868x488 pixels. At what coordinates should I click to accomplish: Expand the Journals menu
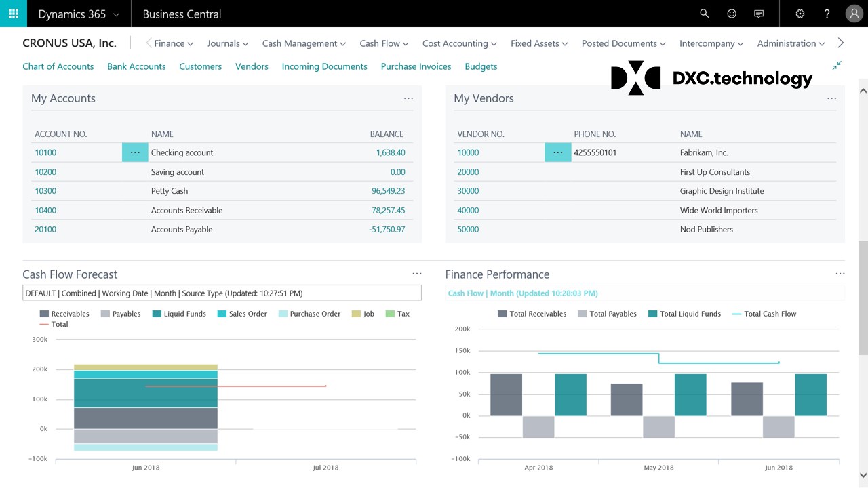(228, 43)
